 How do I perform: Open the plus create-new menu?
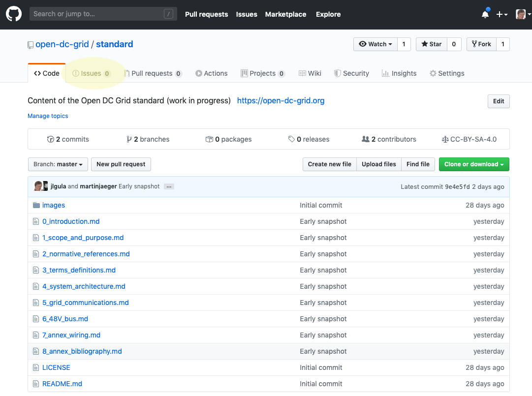tap(502, 14)
